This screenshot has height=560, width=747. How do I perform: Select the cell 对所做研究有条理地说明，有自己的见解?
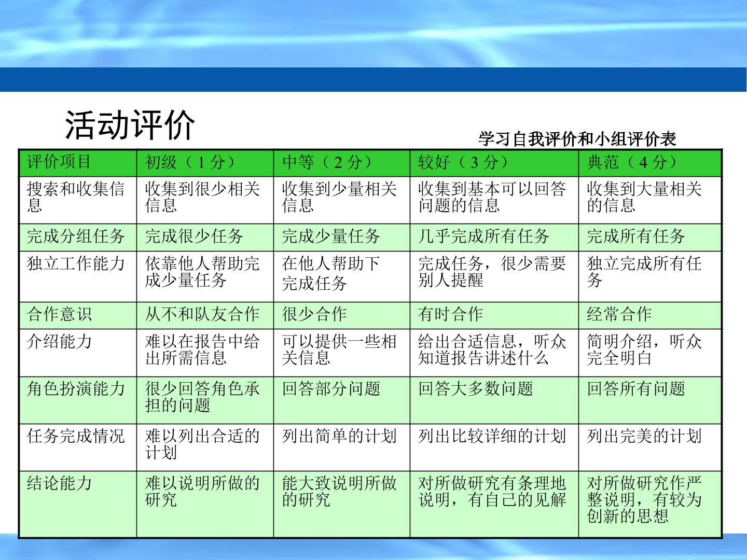point(494,504)
